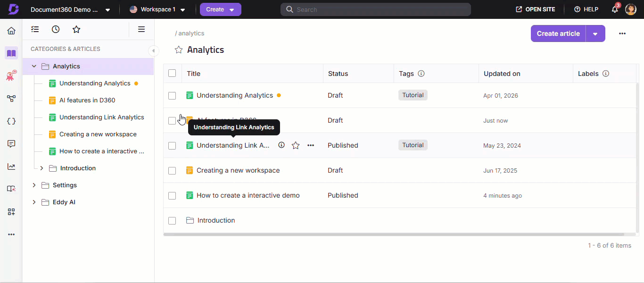Screen dimensions: 644x283
Task: Open the recent history clock icon
Action: pos(56,29)
